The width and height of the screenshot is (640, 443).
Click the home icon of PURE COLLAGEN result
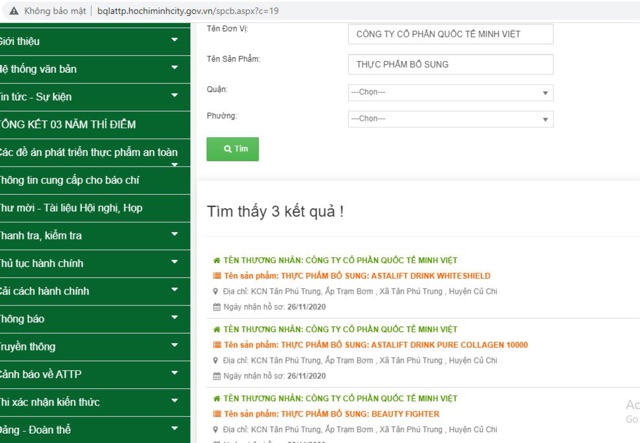[217, 329]
